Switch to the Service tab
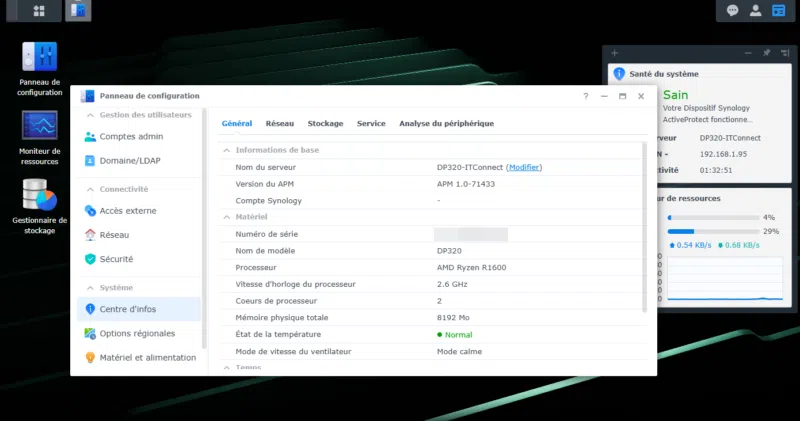 (x=371, y=123)
